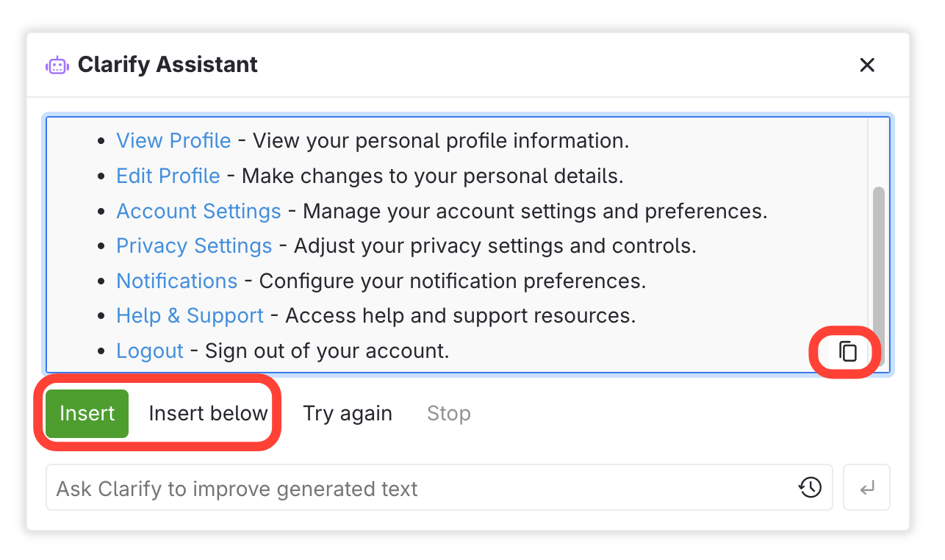Open the Account Settings link
The height and width of the screenshot is (560, 945).
[198, 212]
